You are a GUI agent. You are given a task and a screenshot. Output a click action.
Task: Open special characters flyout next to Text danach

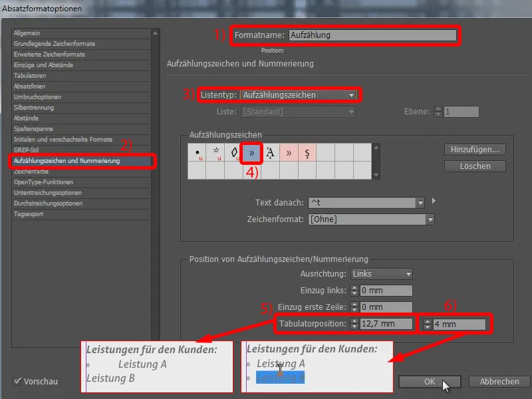tap(434, 201)
